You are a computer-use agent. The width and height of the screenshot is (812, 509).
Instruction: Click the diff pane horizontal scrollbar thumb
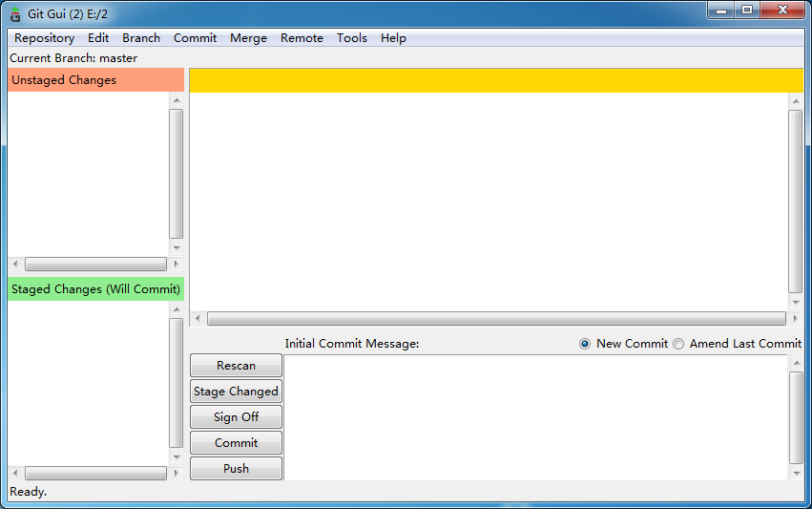click(x=496, y=319)
